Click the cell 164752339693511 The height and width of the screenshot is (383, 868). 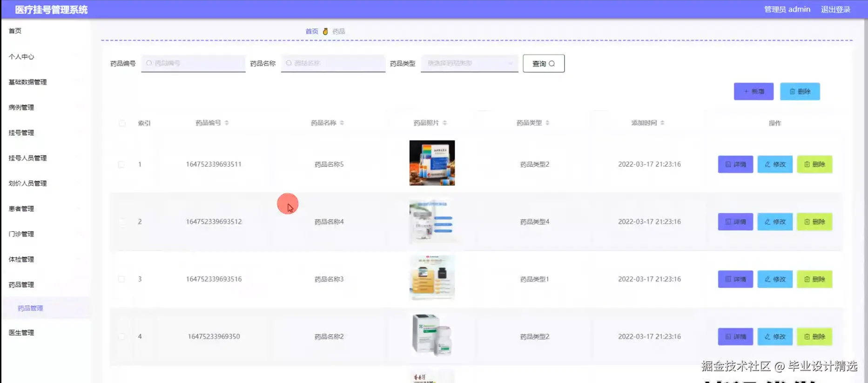pyautogui.click(x=214, y=164)
